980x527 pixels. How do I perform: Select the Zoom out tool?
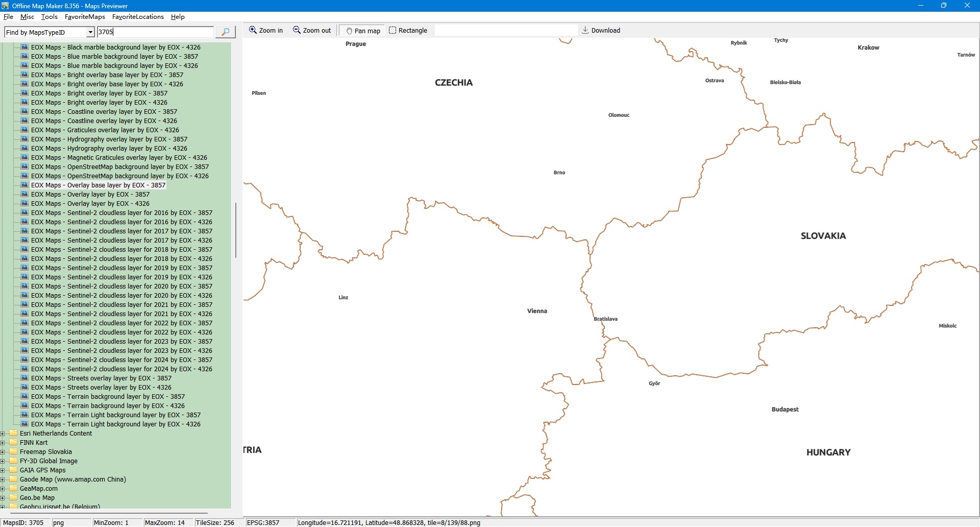click(x=312, y=31)
